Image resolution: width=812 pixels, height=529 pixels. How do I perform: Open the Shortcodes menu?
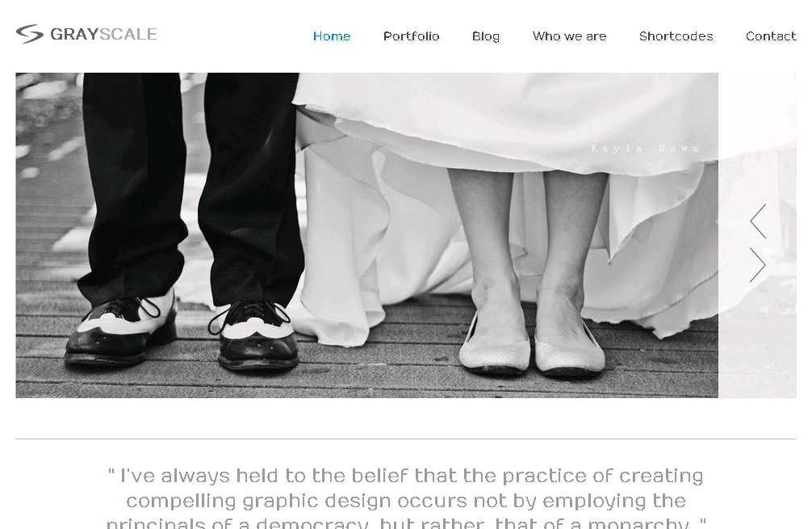676,36
